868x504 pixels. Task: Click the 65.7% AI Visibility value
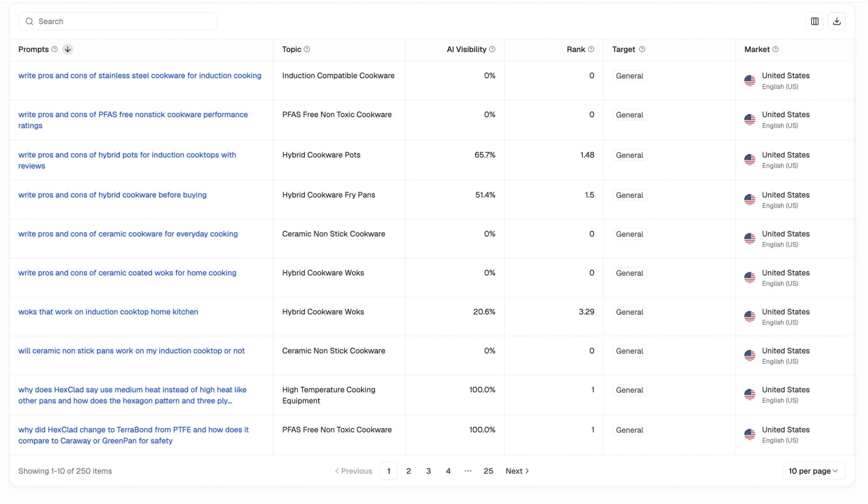click(x=485, y=155)
